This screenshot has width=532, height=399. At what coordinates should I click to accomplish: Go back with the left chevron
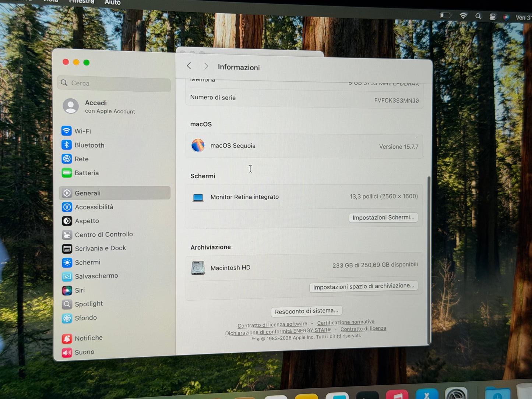point(189,66)
